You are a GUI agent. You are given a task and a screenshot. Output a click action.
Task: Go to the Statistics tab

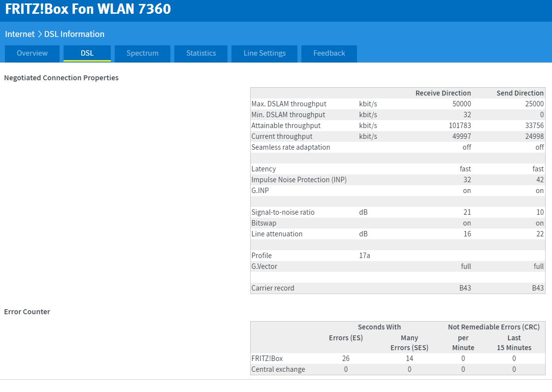point(201,53)
